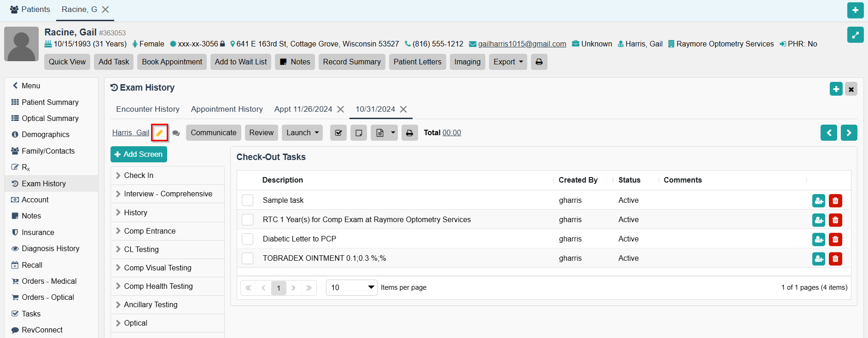The width and height of the screenshot is (868, 338).
Task: Open the chat bubble icon beside Harris, Gail
Action: pyautogui.click(x=176, y=133)
